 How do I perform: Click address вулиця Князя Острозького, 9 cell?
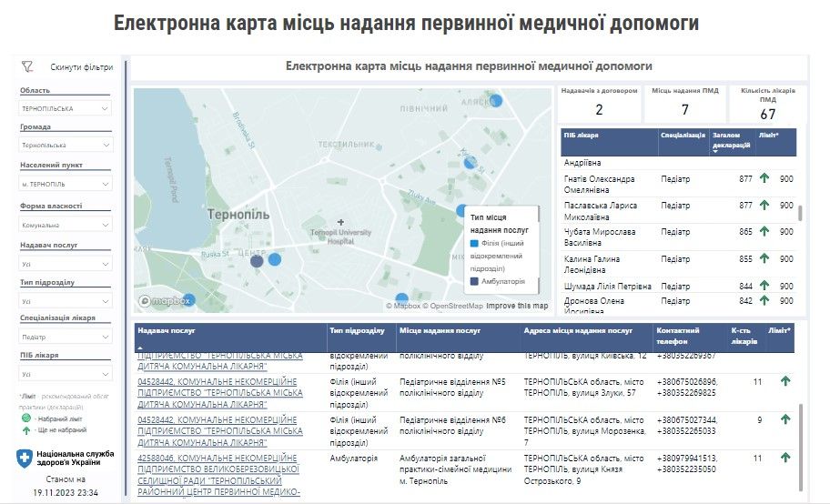pyautogui.click(x=584, y=469)
